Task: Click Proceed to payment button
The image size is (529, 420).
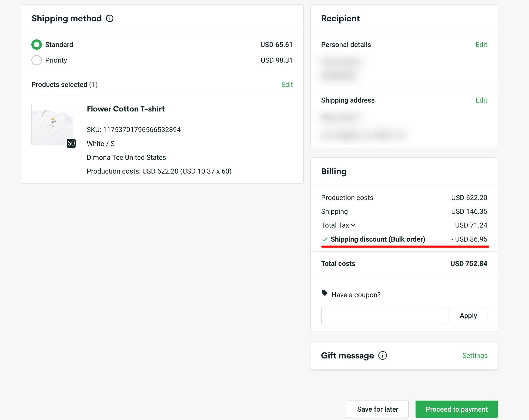Action: 457,409
